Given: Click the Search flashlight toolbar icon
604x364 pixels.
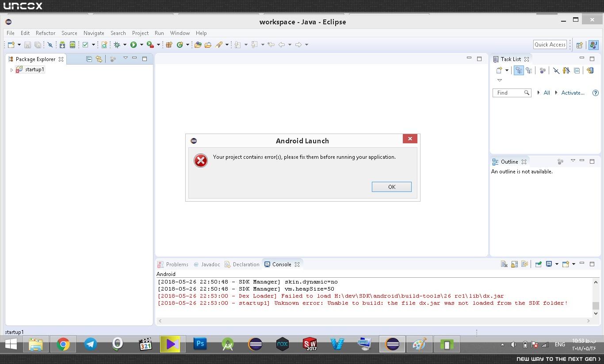Looking at the screenshot, I should (x=219, y=45).
